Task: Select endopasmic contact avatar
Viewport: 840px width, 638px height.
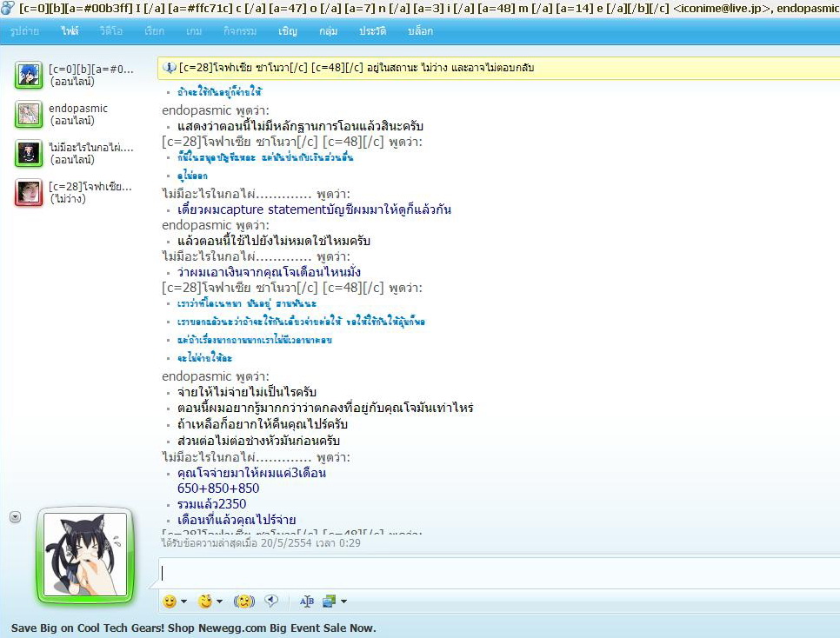Action: click(29, 115)
